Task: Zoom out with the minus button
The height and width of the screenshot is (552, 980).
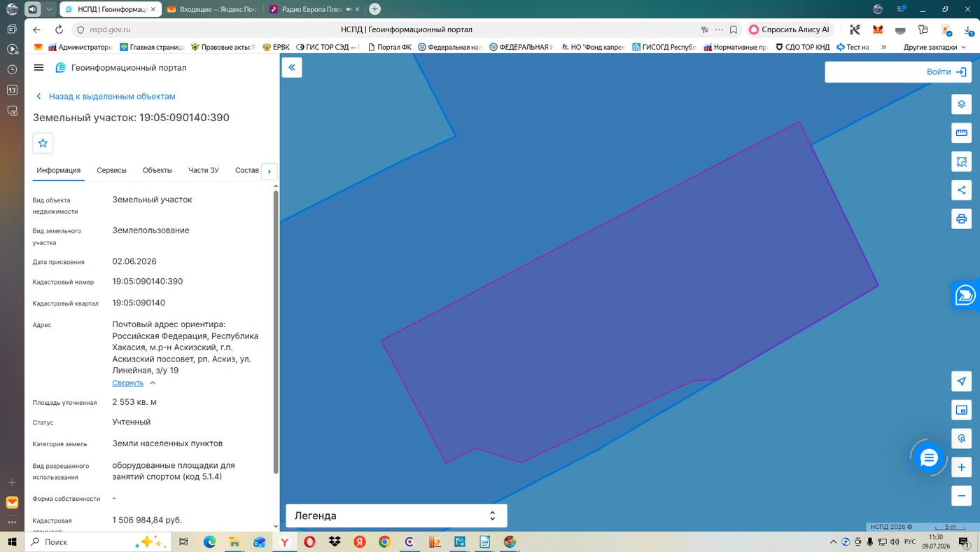Action: click(961, 496)
